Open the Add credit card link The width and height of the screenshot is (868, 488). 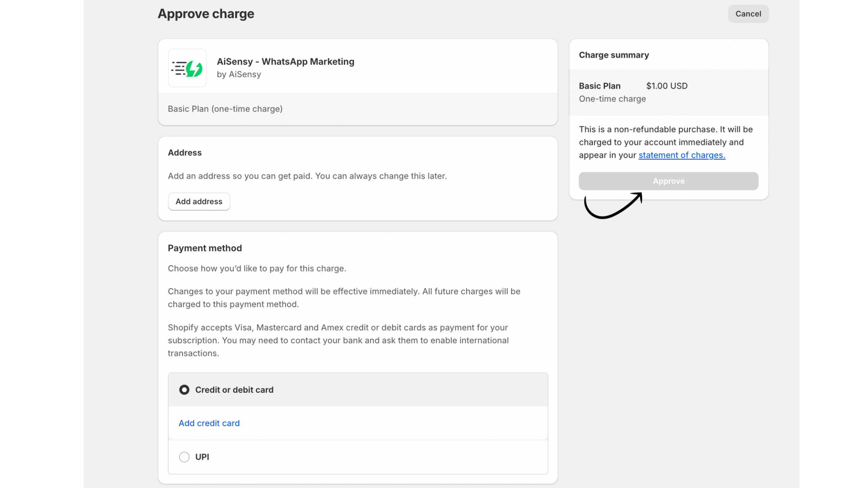tap(209, 423)
